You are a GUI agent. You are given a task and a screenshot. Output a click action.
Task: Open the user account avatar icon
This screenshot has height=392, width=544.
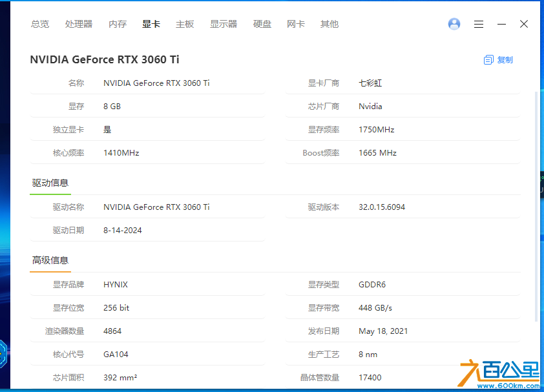pyautogui.click(x=454, y=24)
